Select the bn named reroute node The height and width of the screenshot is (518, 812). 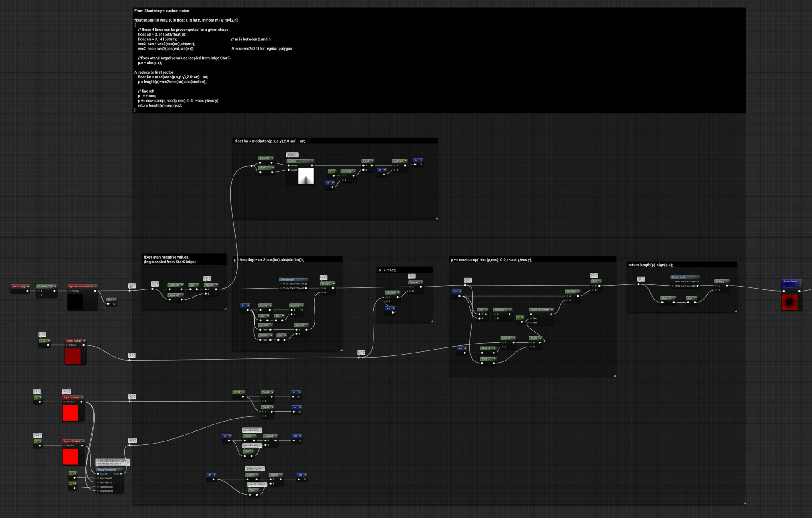tap(417, 160)
